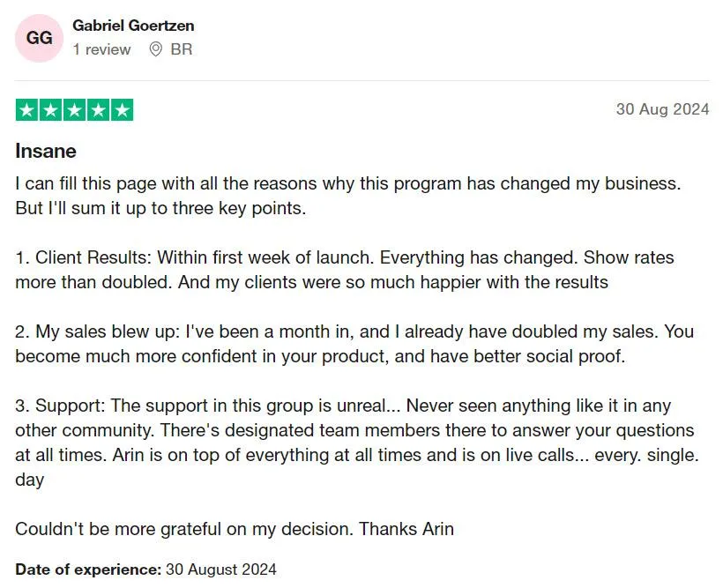Click the My sales blew up paragraph
The height and width of the screenshot is (588, 723).
[x=354, y=344]
